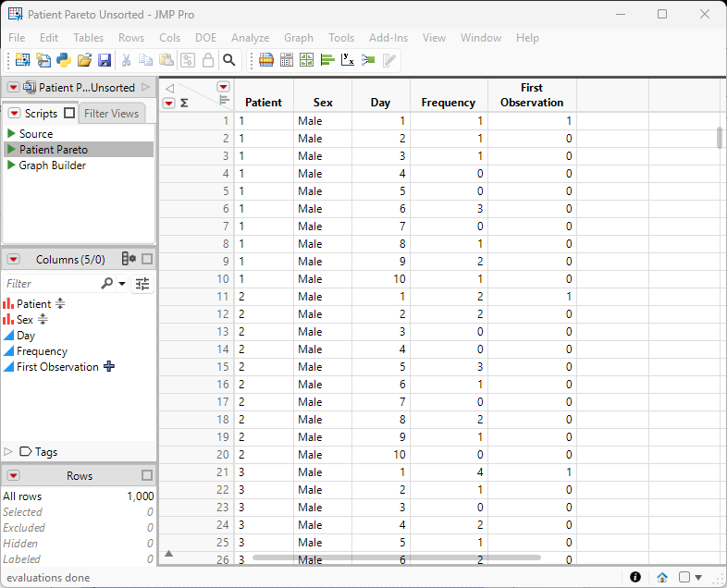This screenshot has width=727, height=588.
Task: Open search with magnifier icon
Action: 229,60
